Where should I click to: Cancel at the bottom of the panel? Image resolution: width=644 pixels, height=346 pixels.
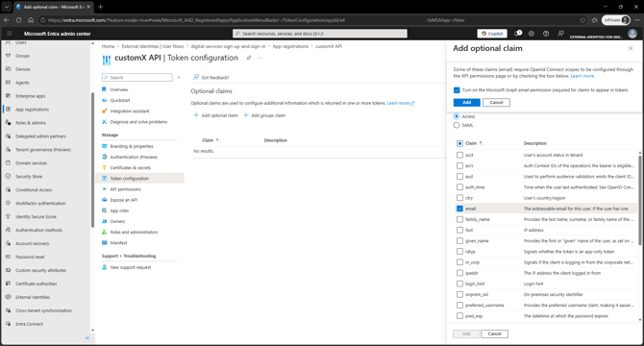coord(494,334)
